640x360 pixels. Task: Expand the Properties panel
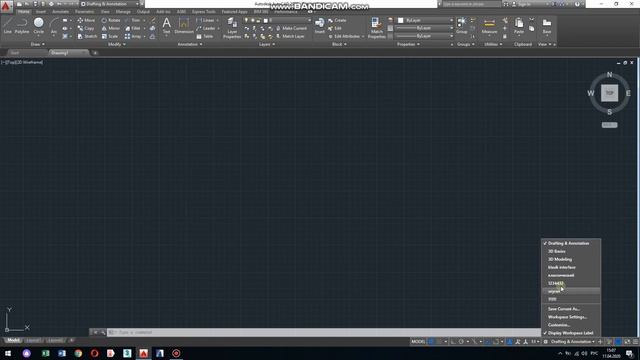tap(408, 44)
